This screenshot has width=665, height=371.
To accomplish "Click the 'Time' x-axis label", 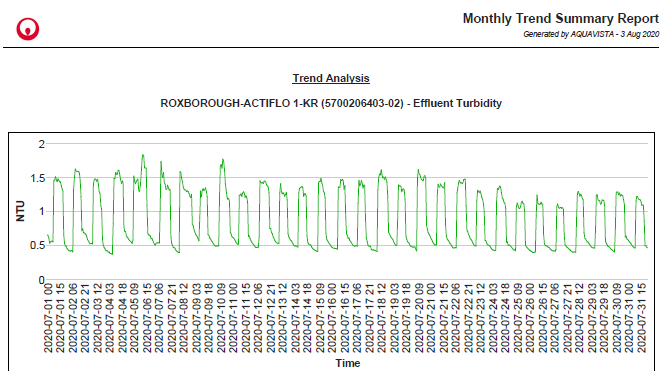I will [x=348, y=363].
